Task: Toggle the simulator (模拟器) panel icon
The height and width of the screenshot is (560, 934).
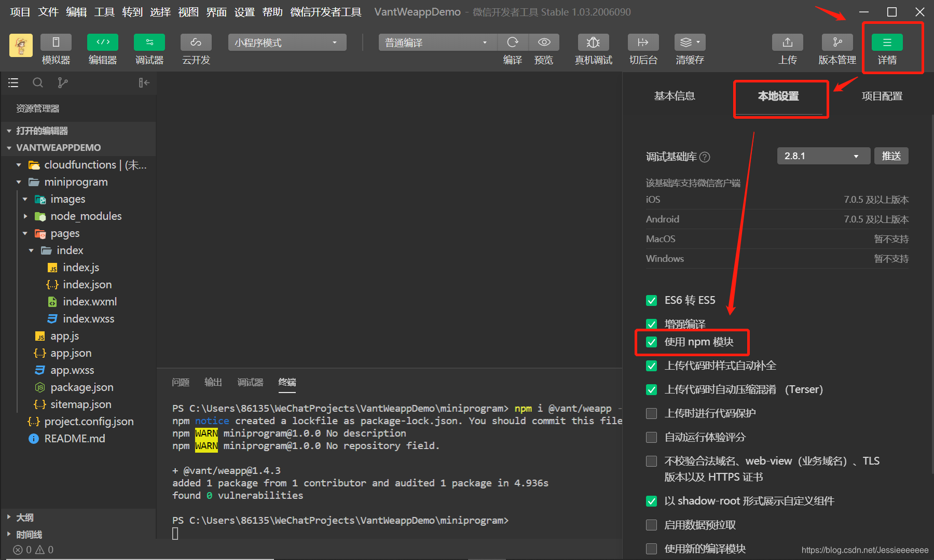Action: click(56, 42)
